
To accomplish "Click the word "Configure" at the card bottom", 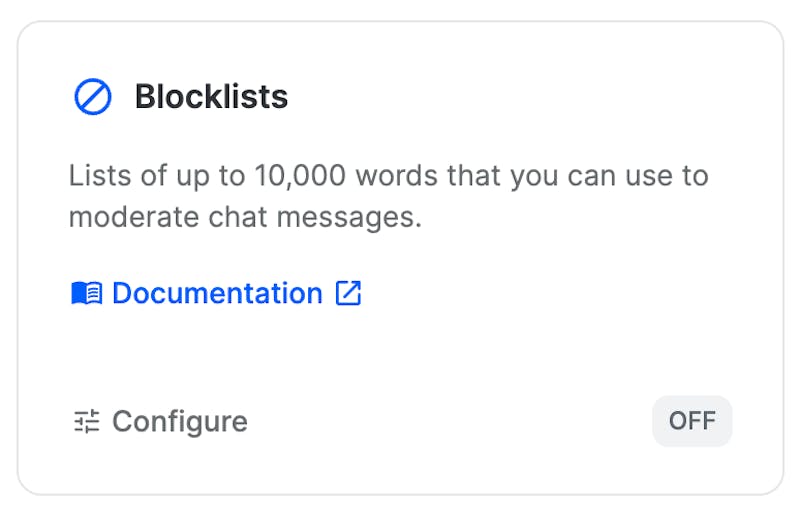I will 180,422.
